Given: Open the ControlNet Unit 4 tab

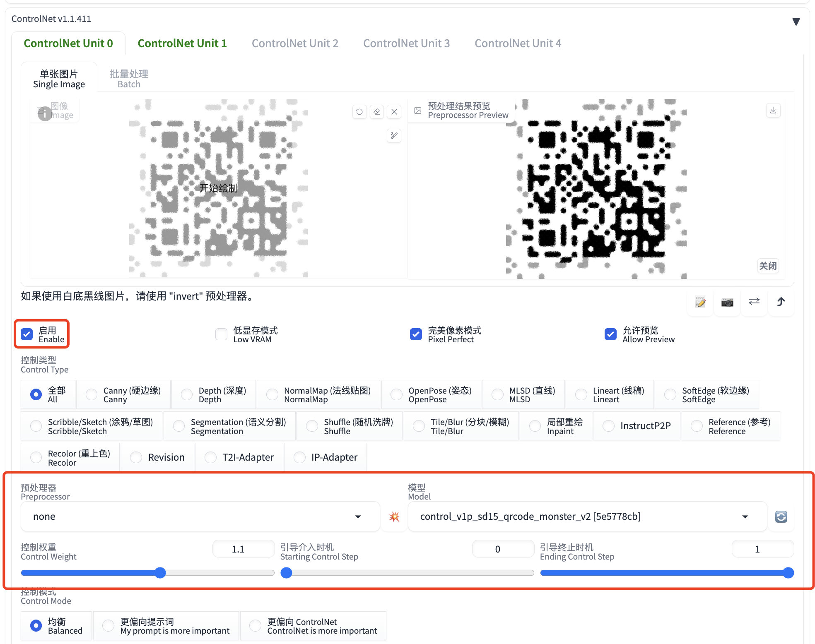Looking at the screenshot, I should (x=518, y=43).
